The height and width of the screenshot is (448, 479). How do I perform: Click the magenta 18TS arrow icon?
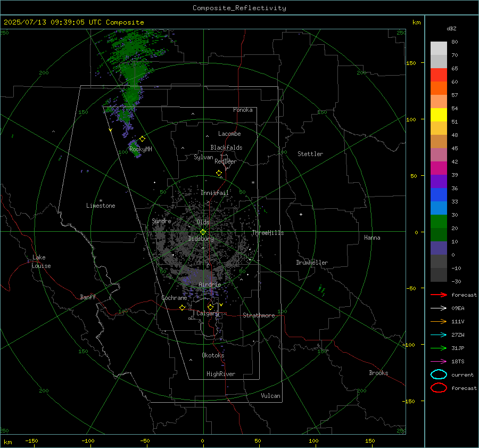[x=439, y=362]
